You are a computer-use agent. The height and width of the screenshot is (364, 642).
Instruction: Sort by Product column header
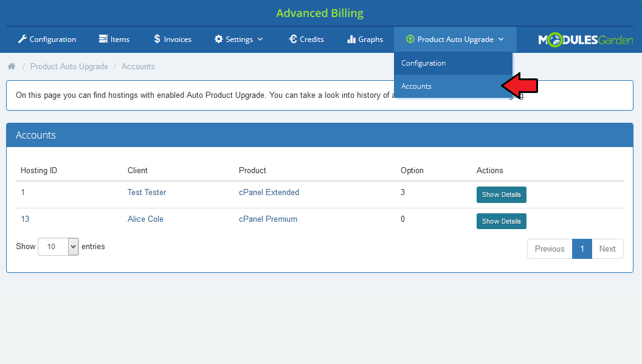[x=252, y=170]
